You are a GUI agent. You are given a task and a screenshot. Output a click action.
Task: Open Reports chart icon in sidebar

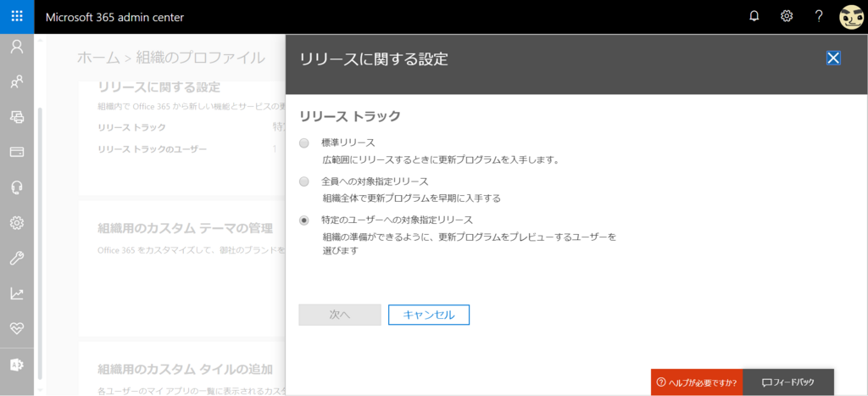tap(17, 293)
